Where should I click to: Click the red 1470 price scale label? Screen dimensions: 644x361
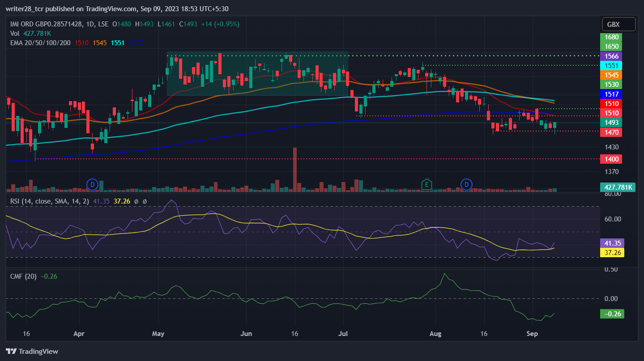(612, 132)
